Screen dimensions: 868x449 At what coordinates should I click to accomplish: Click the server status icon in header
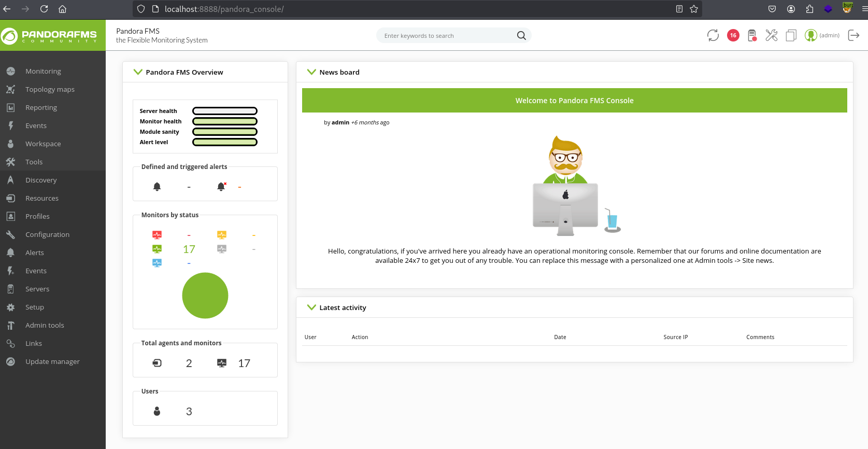click(x=752, y=35)
